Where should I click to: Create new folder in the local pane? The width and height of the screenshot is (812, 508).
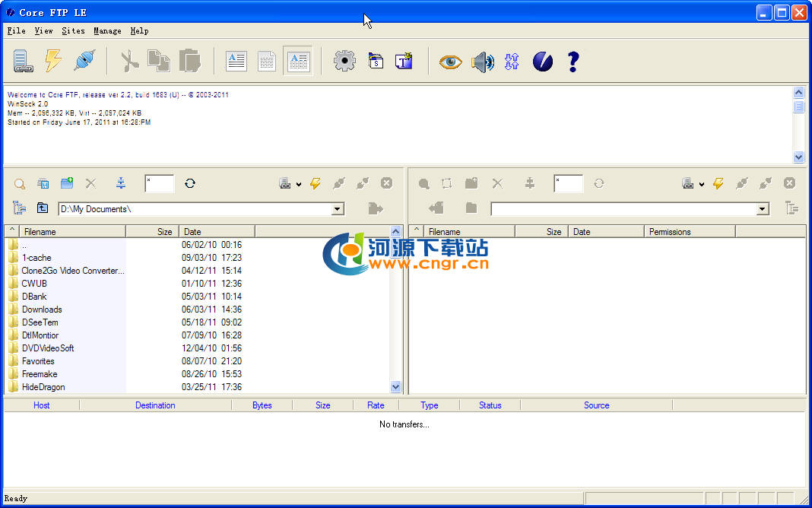pyautogui.click(x=67, y=183)
